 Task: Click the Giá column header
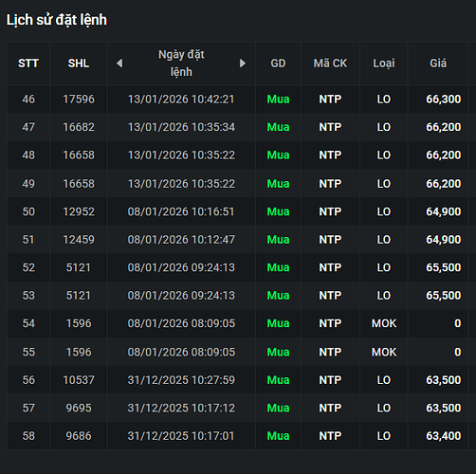[438, 64]
